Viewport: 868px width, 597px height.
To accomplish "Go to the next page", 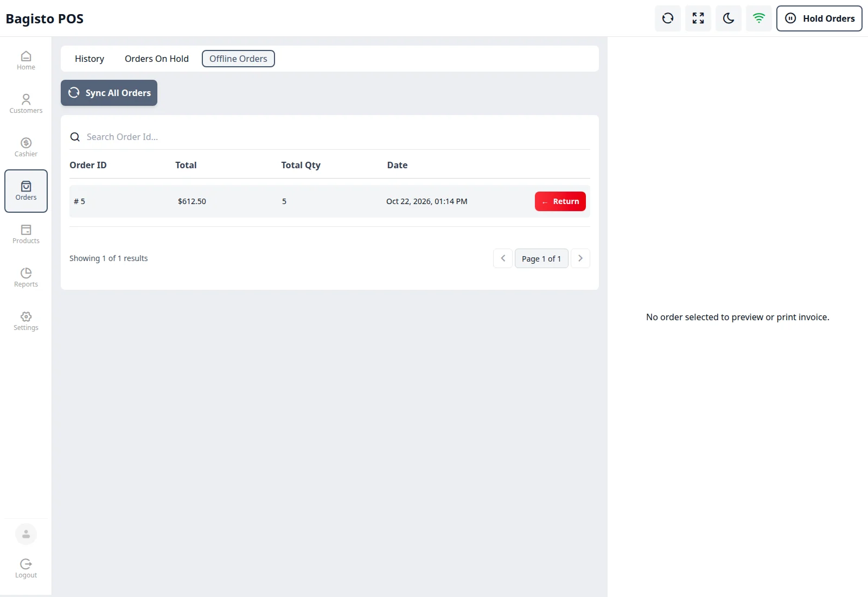I will click(580, 258).
